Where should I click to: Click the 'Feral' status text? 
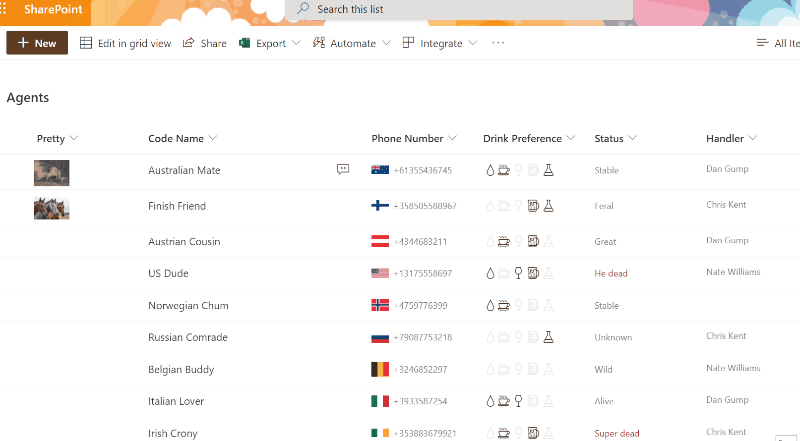tap(604, 206)
